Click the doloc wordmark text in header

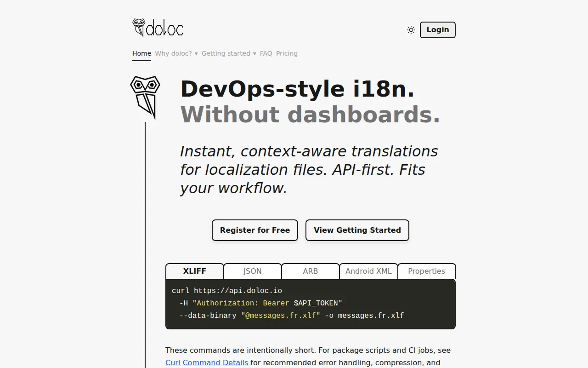(165, 29)
